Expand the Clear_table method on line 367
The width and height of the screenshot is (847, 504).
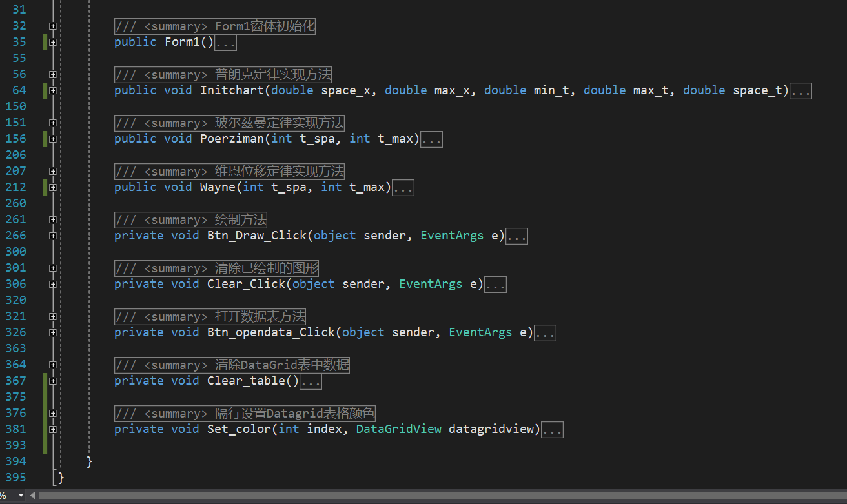click(52, 381)
